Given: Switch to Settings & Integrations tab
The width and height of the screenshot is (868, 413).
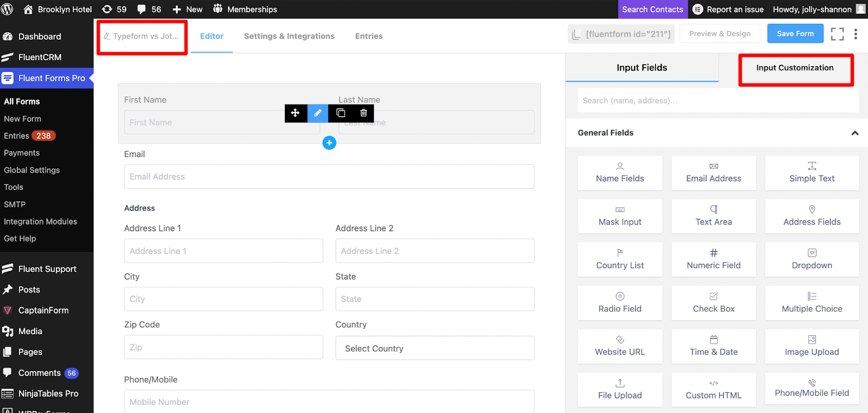Looking at the screenshot, I should pos(289,36).
